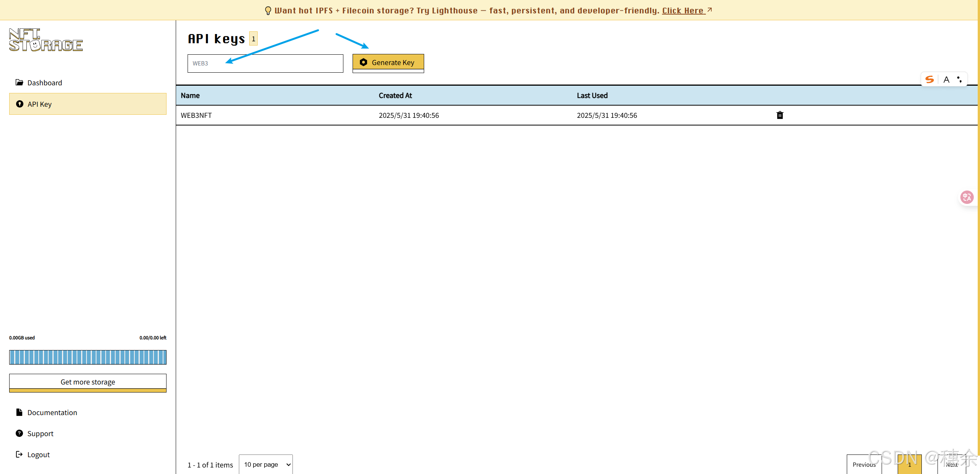Click the Sogou toolbar punctuation icon
The width and height of the screenshot is (980, 474).
(959, 80)
